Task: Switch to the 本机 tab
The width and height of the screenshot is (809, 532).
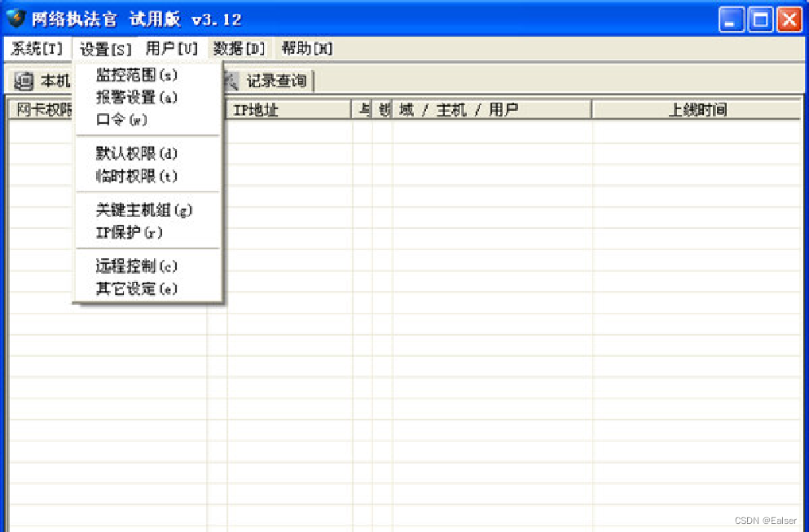Action: tap(42, 81)
